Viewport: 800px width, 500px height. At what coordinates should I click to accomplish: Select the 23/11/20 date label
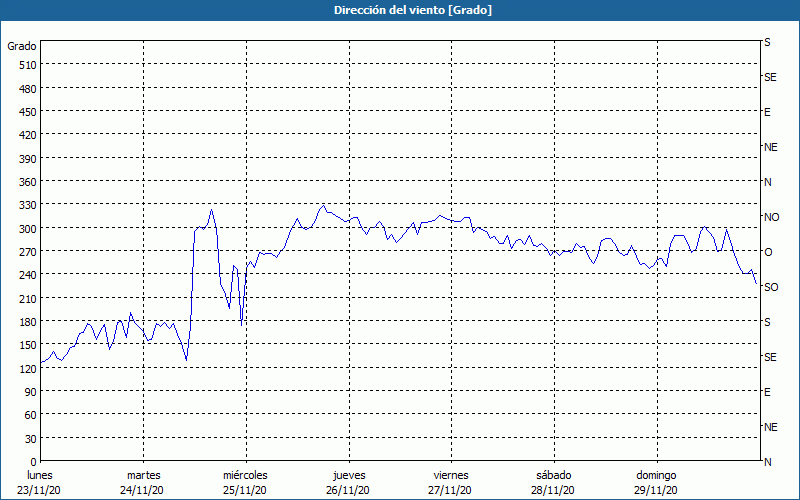pos(39,490)
